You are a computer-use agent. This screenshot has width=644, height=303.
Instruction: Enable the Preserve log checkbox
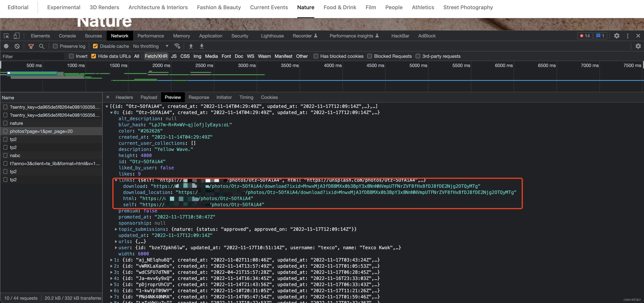55,46
